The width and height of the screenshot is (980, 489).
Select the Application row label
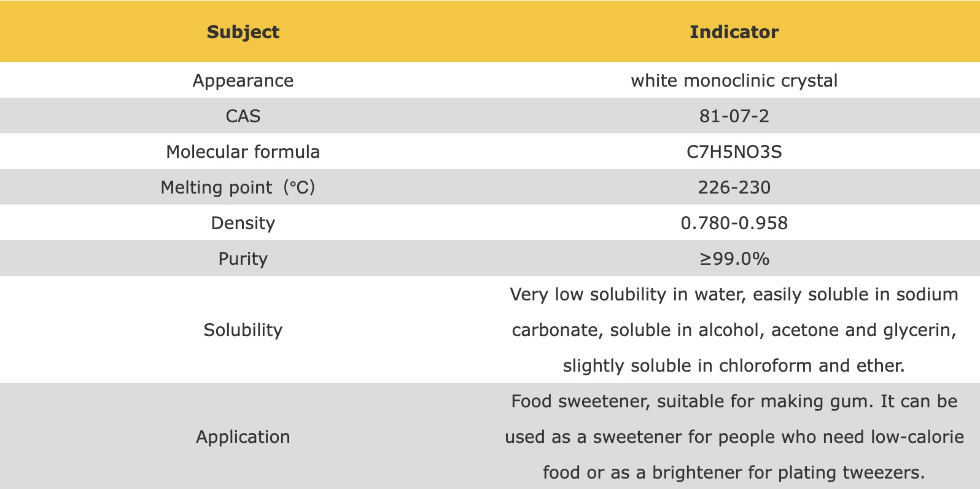click(243, 437)
